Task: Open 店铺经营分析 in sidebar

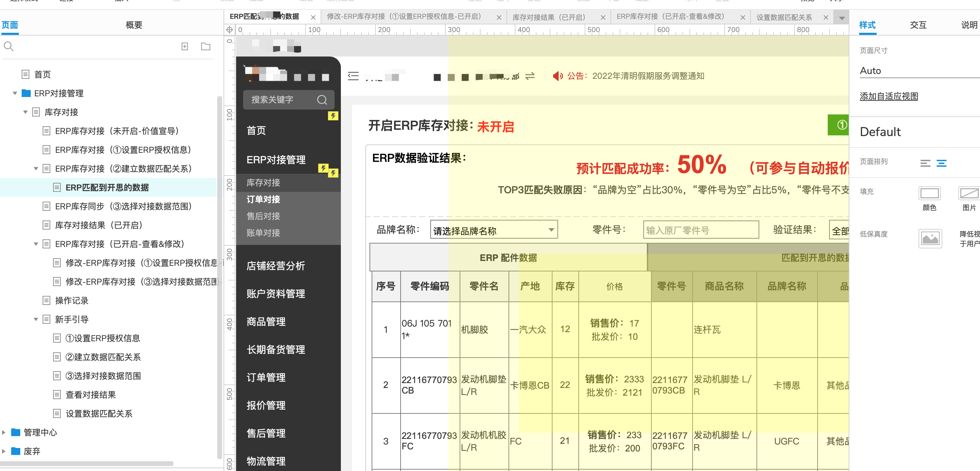Action: pos(276,266)
